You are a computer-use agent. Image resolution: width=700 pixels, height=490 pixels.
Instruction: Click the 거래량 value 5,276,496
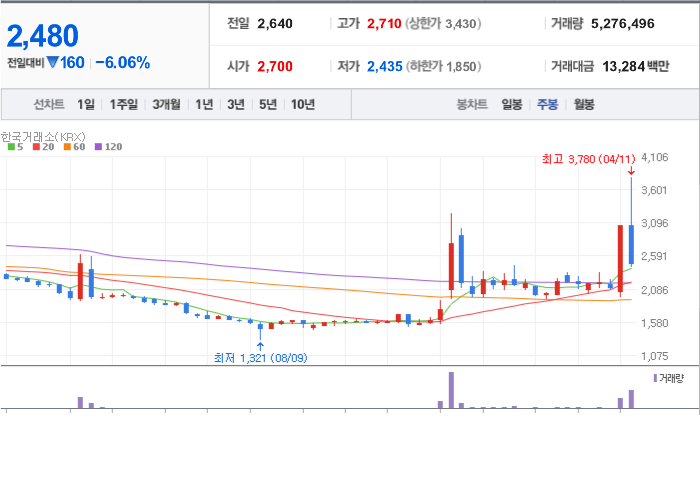click(x=622, y=24)
